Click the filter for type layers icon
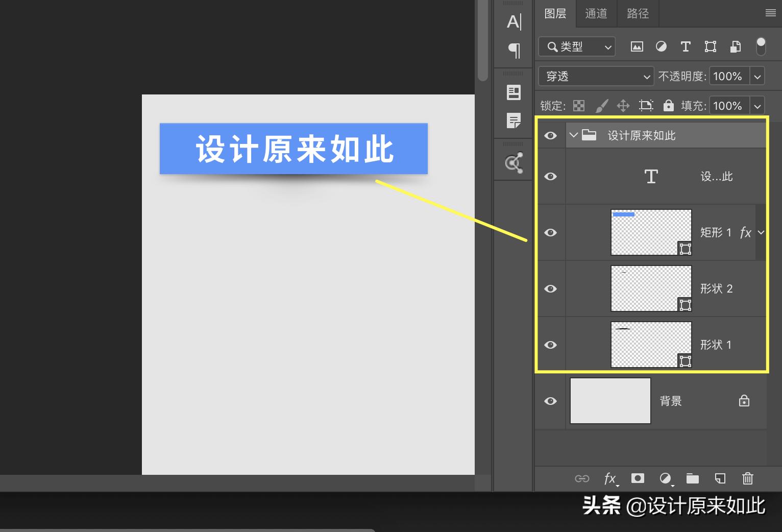782x532 pixels. [686, 46]
